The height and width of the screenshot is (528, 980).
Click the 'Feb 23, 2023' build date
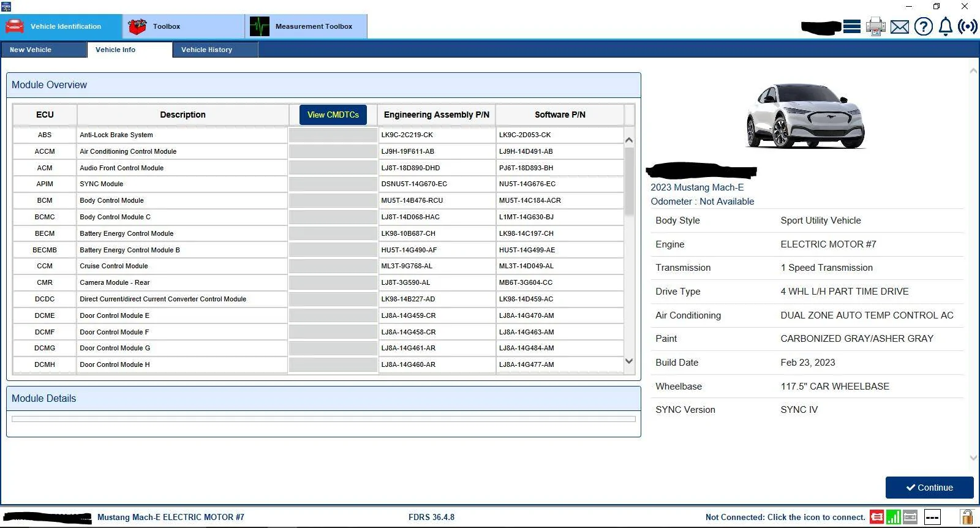[808, 363]
